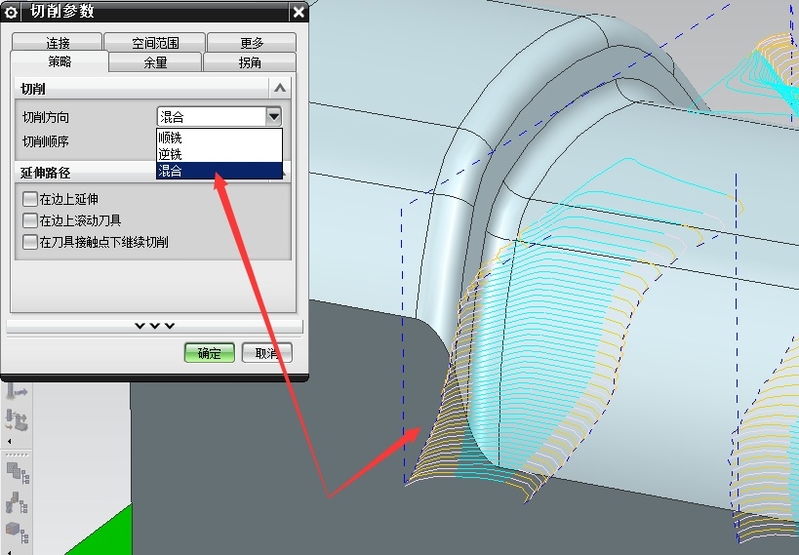Viewport: 799px width, 555px height.
Task: Close the 切削参数 dialog
Action: click(298, 12)
